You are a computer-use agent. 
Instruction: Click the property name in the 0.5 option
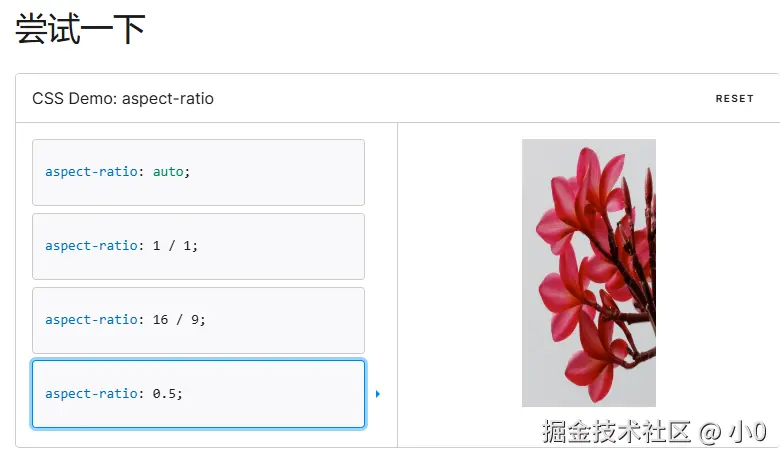click(91, 394)
